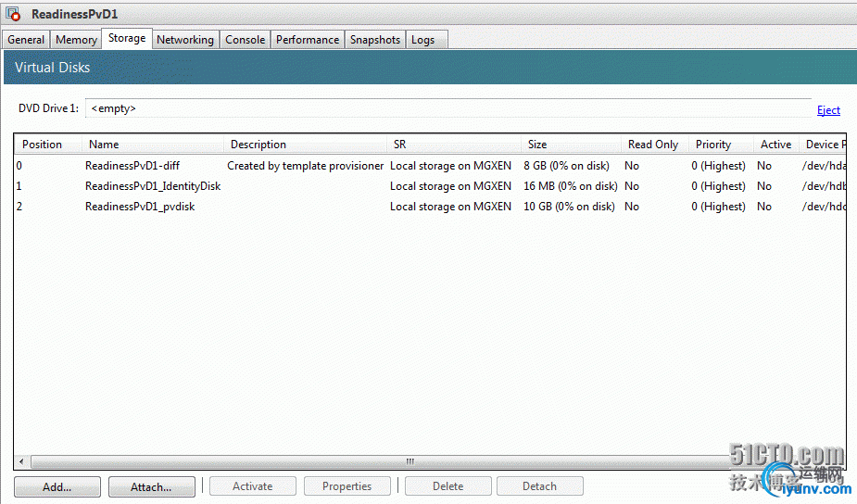Click the '8 GB (0% on disk)' size cell
The width and height of the screenshot is (857, 504).
(x=566, y=166)
